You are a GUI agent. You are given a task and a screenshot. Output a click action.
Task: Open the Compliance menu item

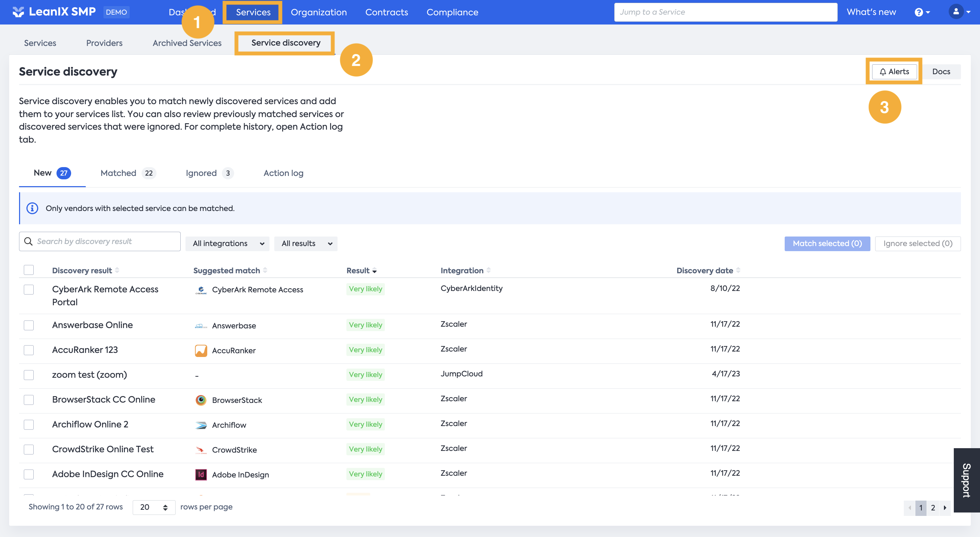(x=452, y=12)
